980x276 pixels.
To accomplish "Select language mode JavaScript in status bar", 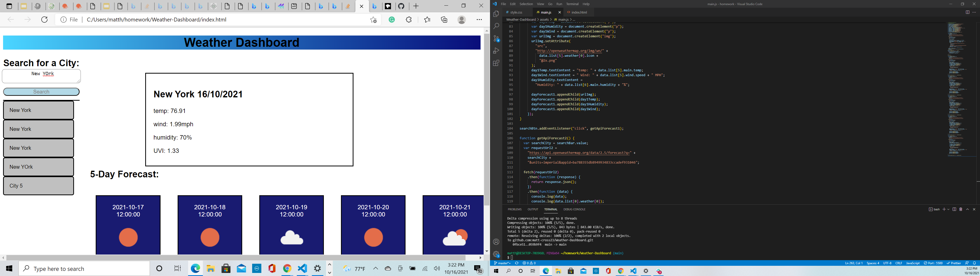I will 913,263.
